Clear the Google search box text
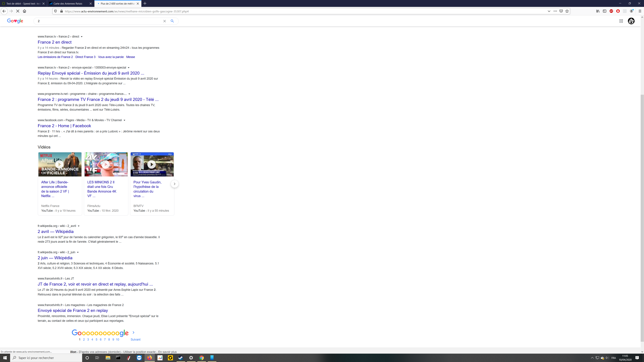Image resolution: width=644 pixels, height=362 pixels. [x=165, y=21]
